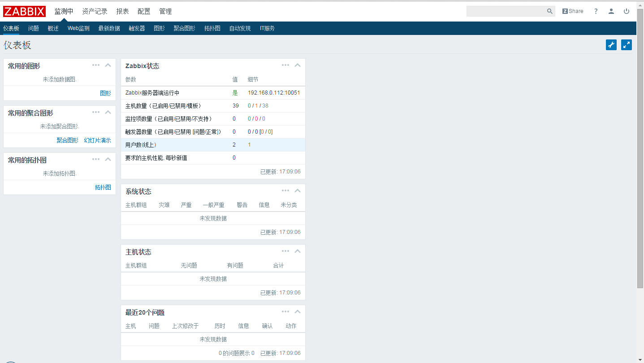Open 常用的图形 widget three-dot menu
The width and height of the screenshot is (644, 363).
point(96,65)
